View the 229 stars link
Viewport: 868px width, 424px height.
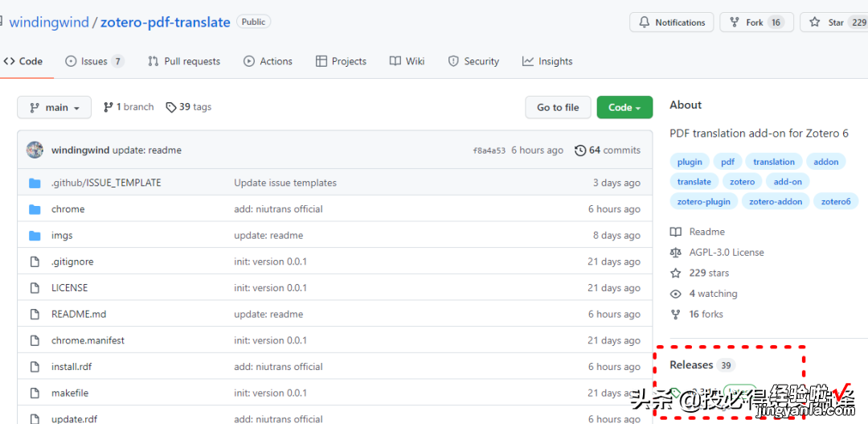(700, 274)
